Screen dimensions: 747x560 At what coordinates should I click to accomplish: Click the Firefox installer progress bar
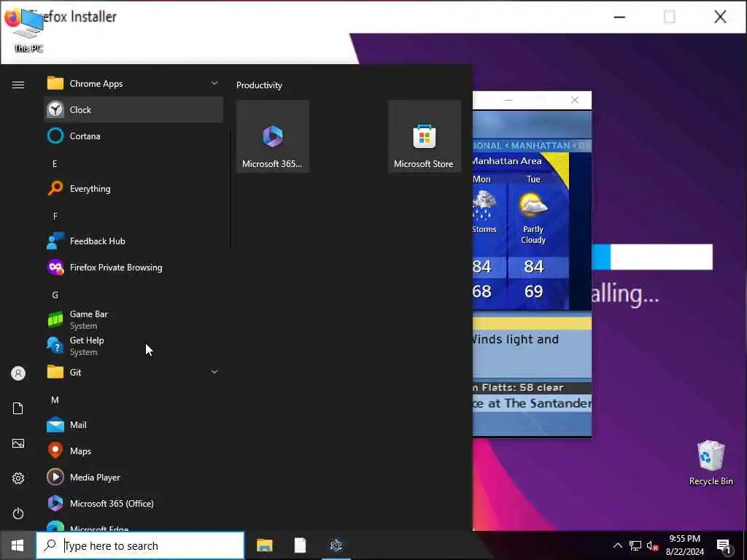[652, 257]
